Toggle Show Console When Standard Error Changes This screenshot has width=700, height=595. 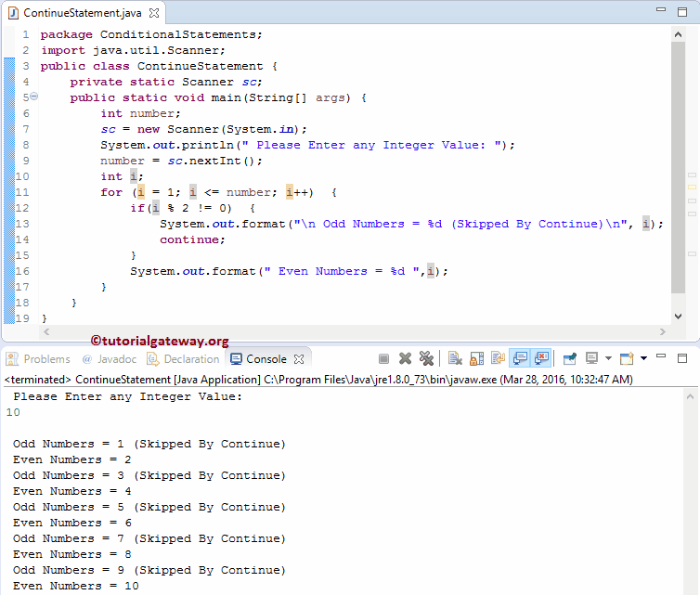pos(542,358)
